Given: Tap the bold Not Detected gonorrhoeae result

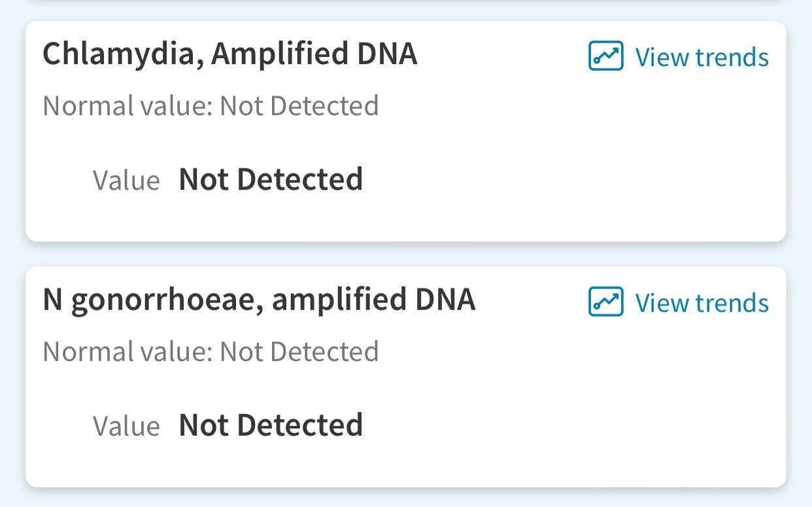Looking at the screenshot, I should pos(271,425).
